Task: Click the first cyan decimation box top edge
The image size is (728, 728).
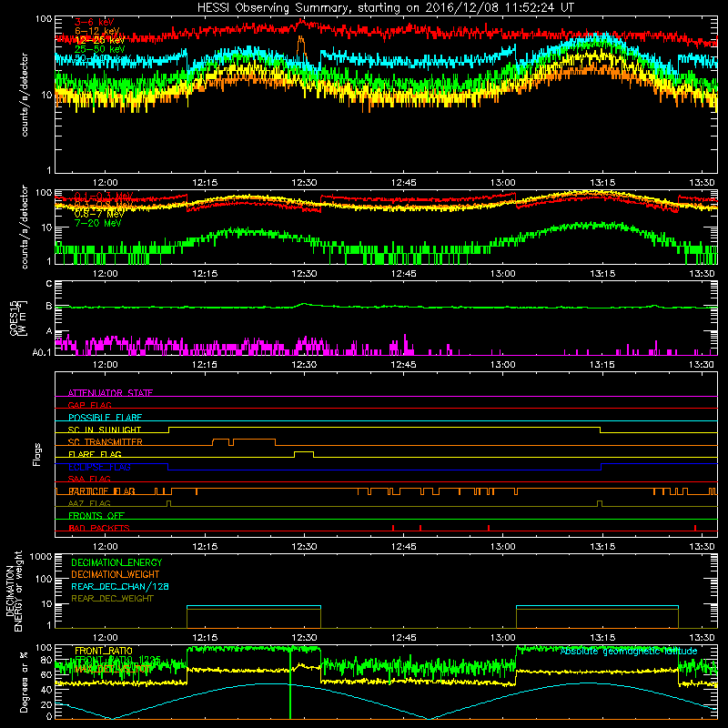Action: (x=254, y=606)
